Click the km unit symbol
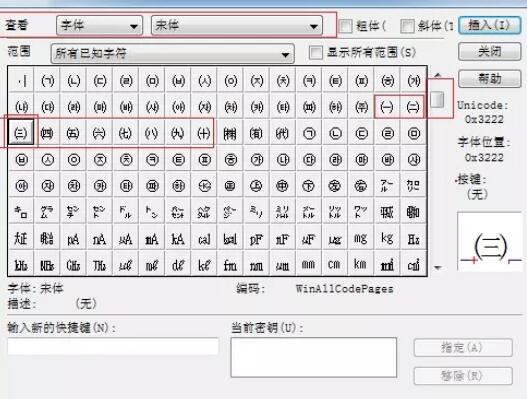527x399 pixels. point(361,265)
